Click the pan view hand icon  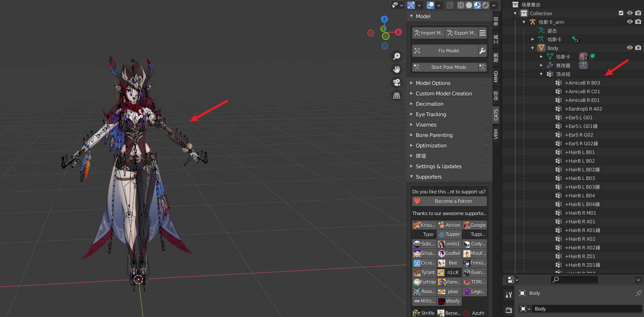coord(396,69)
